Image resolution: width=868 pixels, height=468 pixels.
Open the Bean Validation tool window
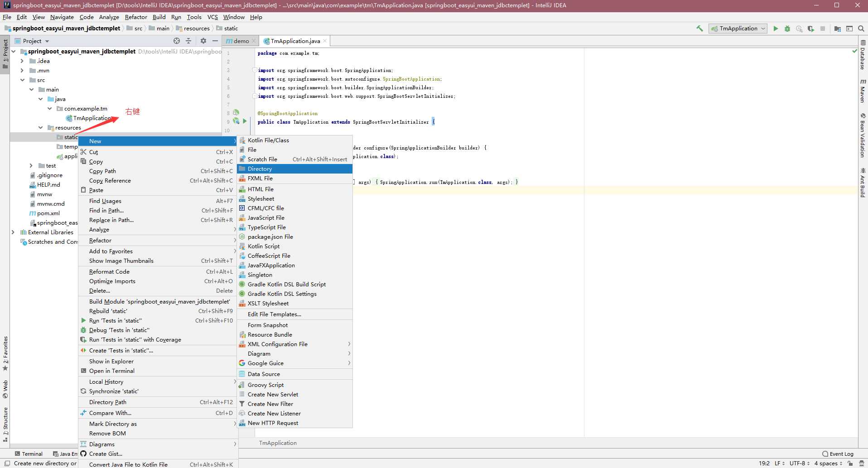click(863, 135)
